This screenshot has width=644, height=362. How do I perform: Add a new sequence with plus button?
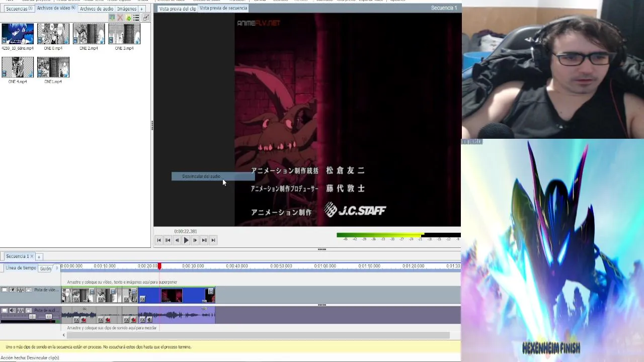click(39, 257)
